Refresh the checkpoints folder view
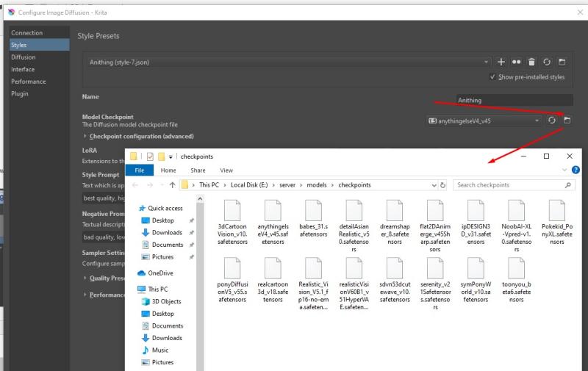 point(442,185)
